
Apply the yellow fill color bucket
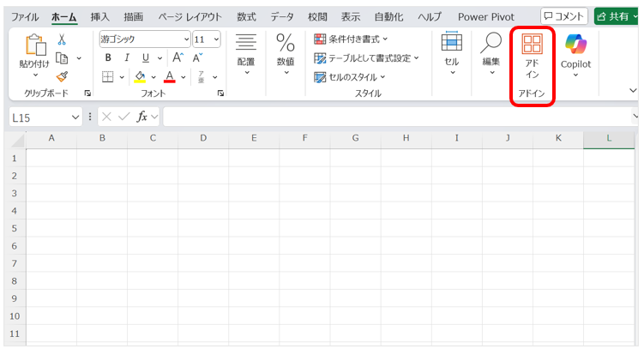pyautogui.click(x=140, y=77)
